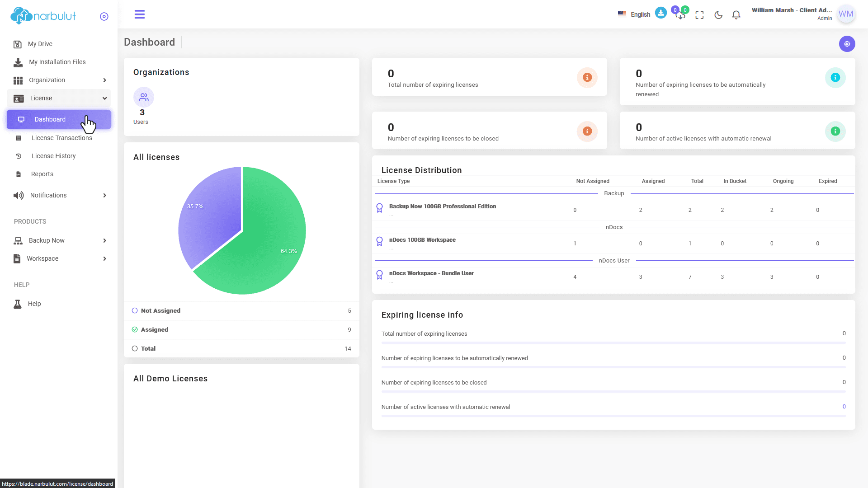Open notifications bell

[736, 15]
